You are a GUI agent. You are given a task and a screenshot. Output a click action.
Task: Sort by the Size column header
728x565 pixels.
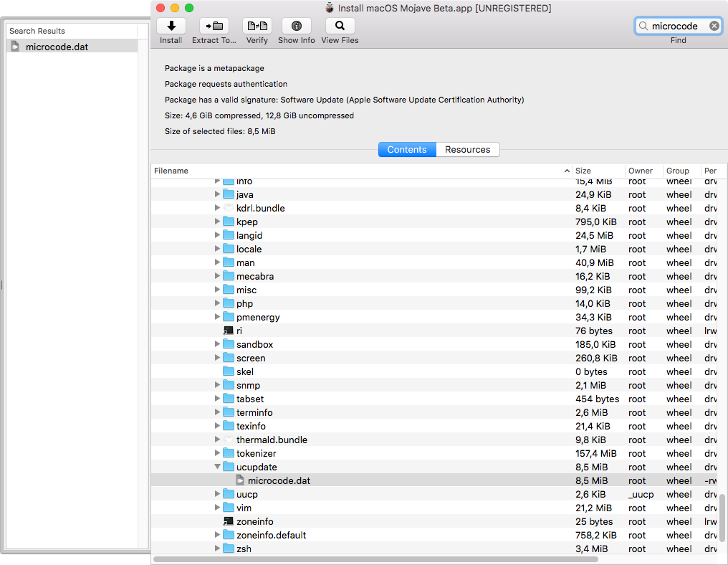pyautogui.click(x=598, y=171)
